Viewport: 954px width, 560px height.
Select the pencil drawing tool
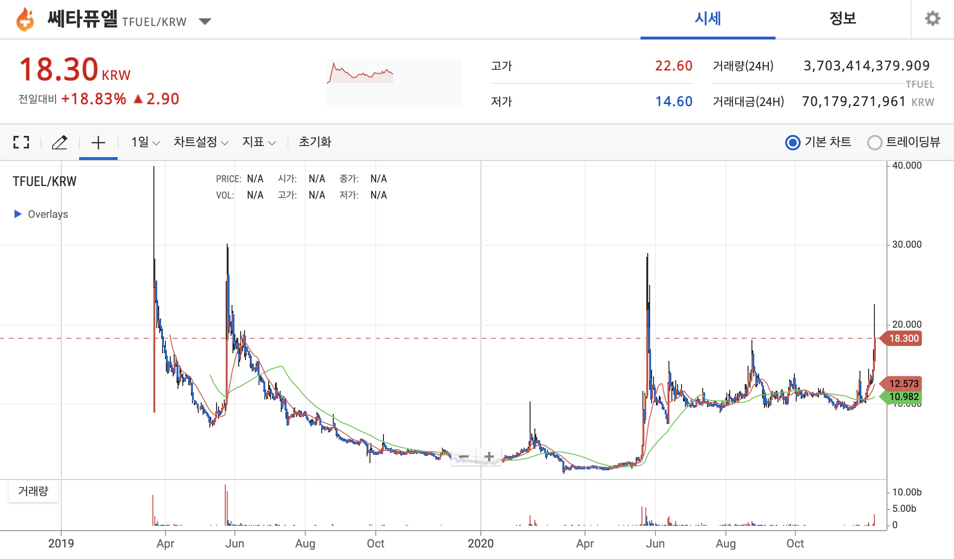coord(59,142)
